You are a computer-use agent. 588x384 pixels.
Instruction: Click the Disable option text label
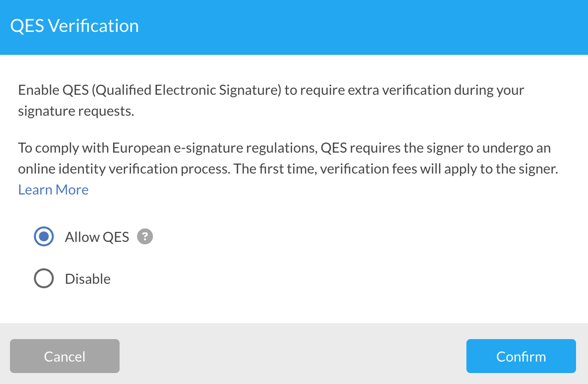pyautogui.click(x=87, y=278)
